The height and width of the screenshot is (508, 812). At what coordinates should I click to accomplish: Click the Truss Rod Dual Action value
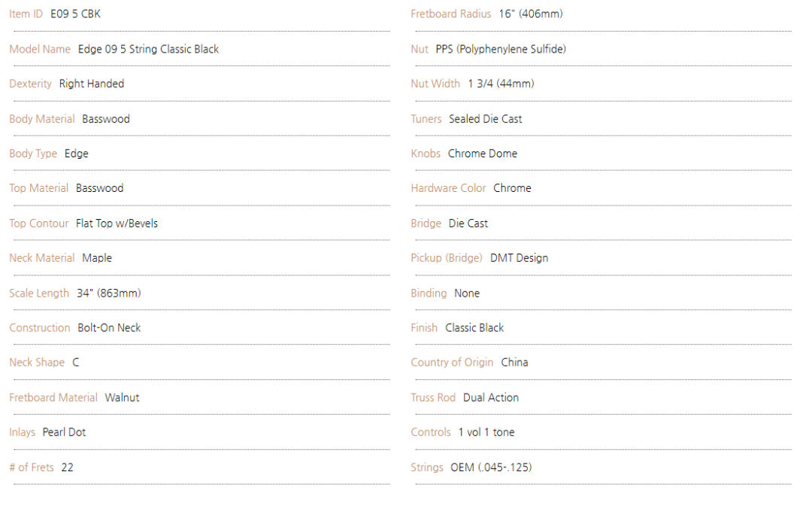click(491, 397)
